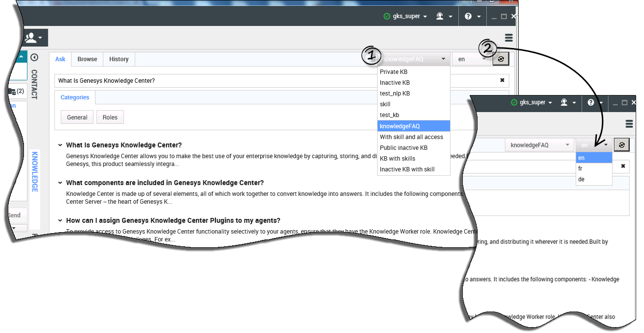Click the question search input field

274,81
